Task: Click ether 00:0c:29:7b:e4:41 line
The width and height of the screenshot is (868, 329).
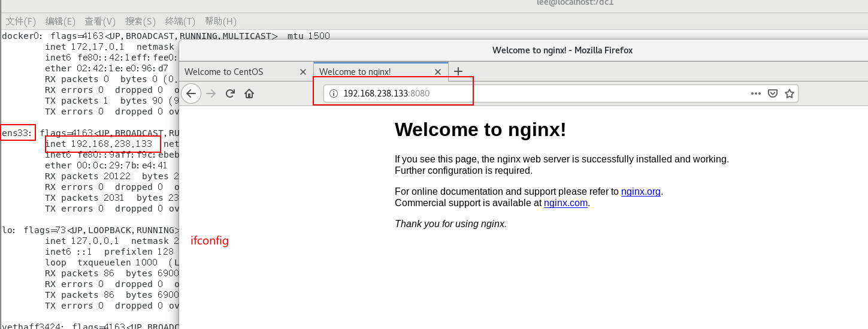Action: pyautogui.click(x=107, y=165)
